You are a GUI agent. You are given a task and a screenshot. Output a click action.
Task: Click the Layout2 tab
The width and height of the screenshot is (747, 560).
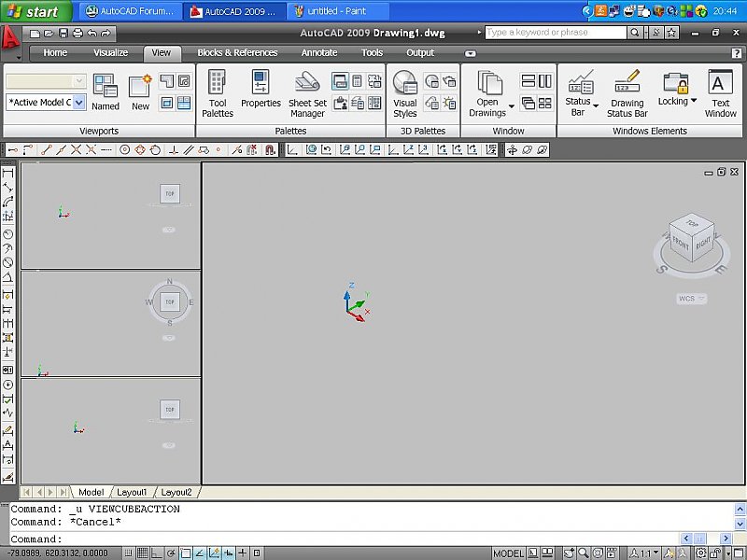176,493
